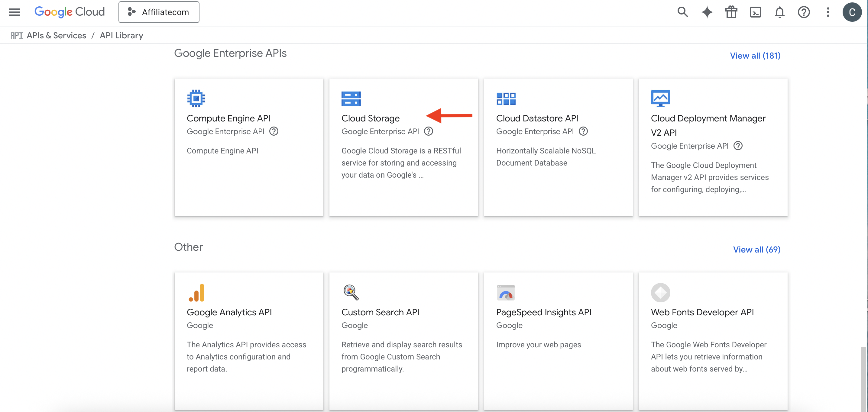
Task: Activate the Cloud Shell terminal icon
Action: tap(755, 12)
